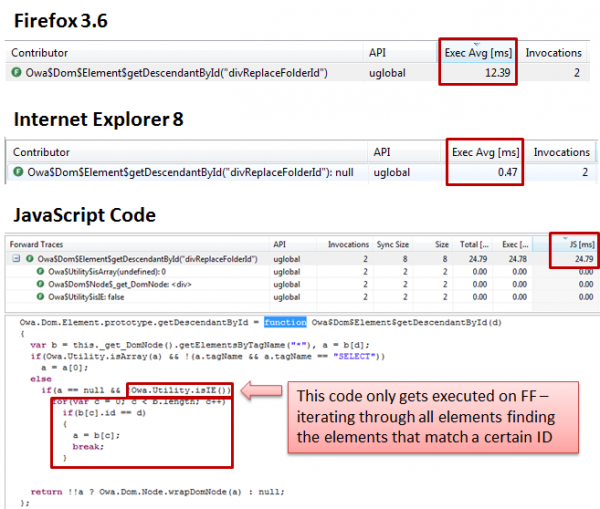Select the getDescendantById row in Firefox table
600x509 pixels.
pyautogui.click(x=297, y=73)
